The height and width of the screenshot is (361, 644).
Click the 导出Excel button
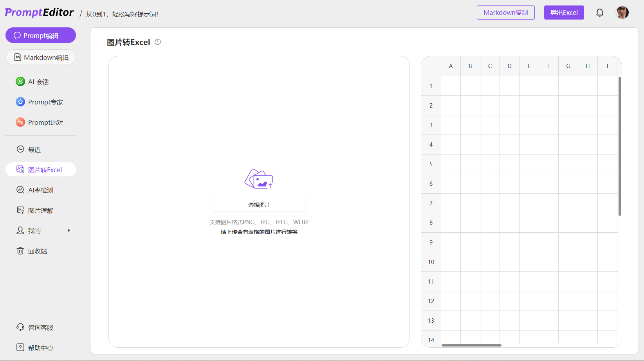(564, 13)
